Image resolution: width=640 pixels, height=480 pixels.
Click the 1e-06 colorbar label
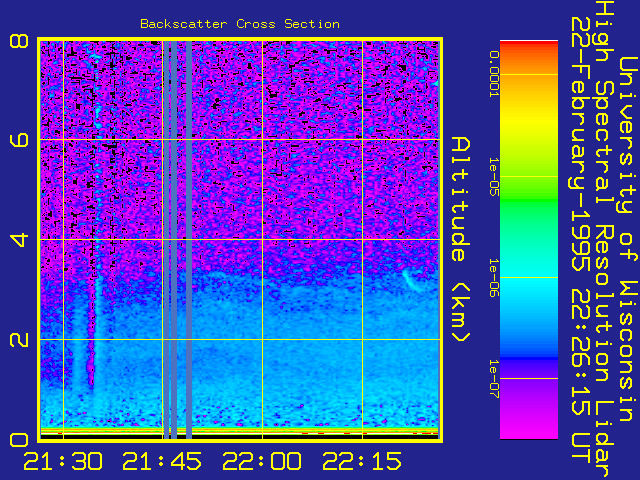pos(494,278)
